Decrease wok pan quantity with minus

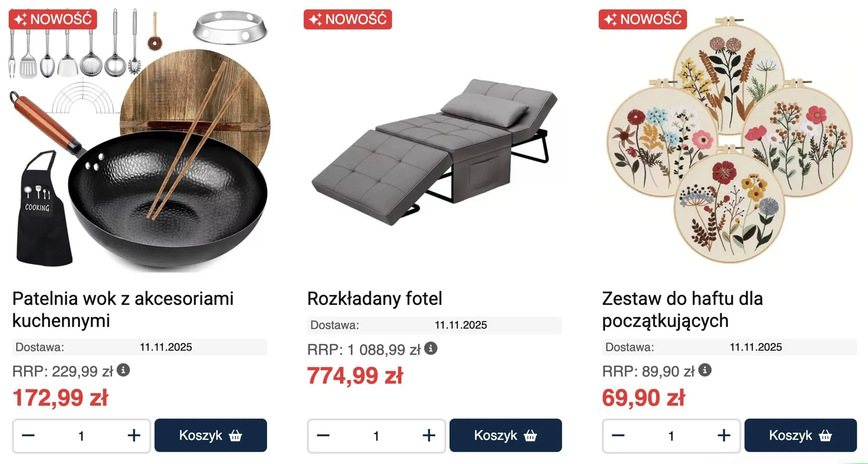(28, 436)
